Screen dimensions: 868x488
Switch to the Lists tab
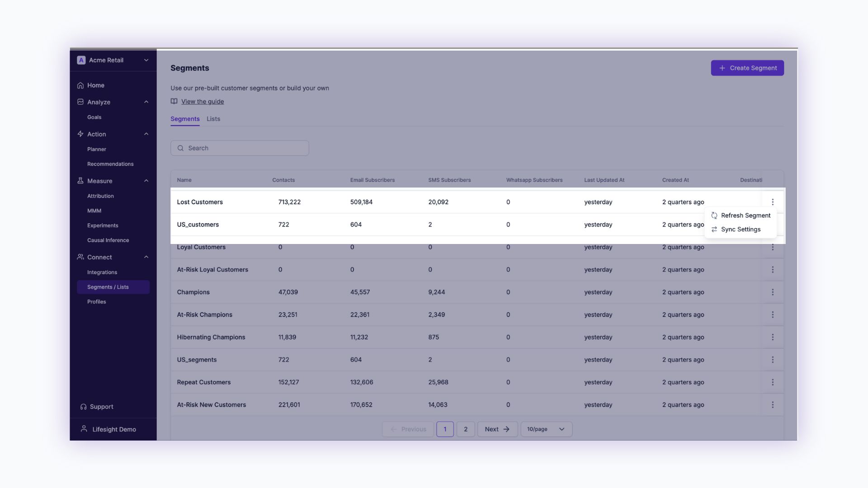coord(213,119)
